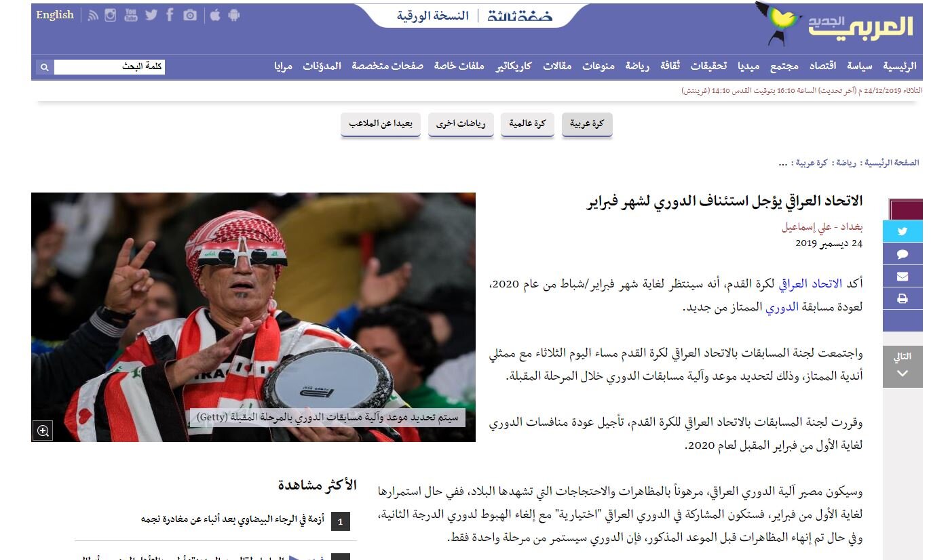This screenshot has width=931, height=560.
Task: Email the article using the envelope icon
Action: 902,276
